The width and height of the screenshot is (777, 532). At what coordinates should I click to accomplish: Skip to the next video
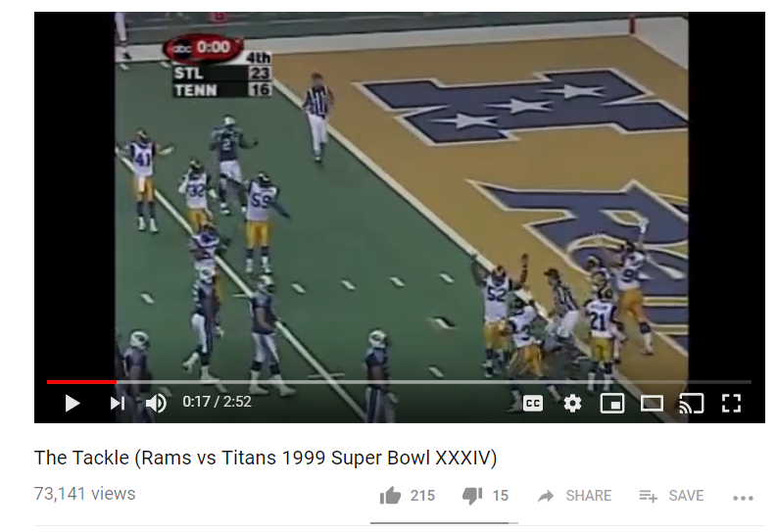tap(117, 404)
